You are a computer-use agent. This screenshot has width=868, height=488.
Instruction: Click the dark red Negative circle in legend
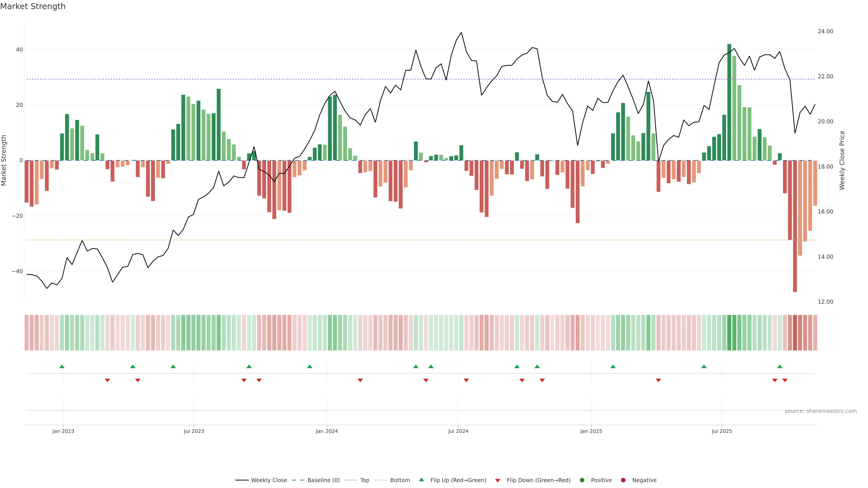623,480
